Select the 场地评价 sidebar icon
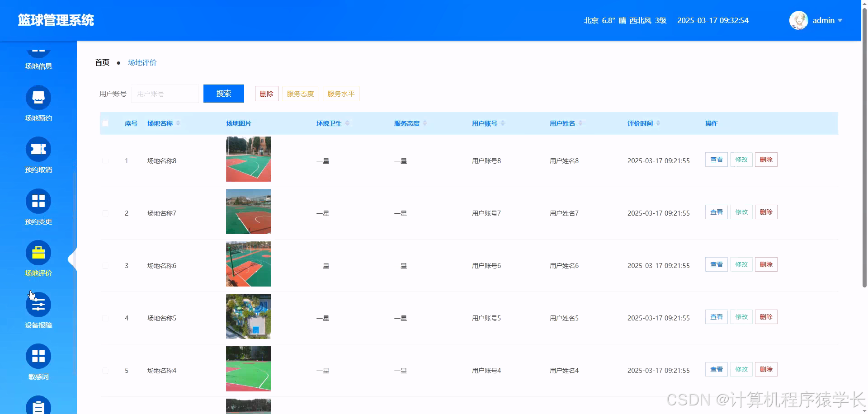The width and height of the screenshot is (868, 414). [x=38, y=253]
